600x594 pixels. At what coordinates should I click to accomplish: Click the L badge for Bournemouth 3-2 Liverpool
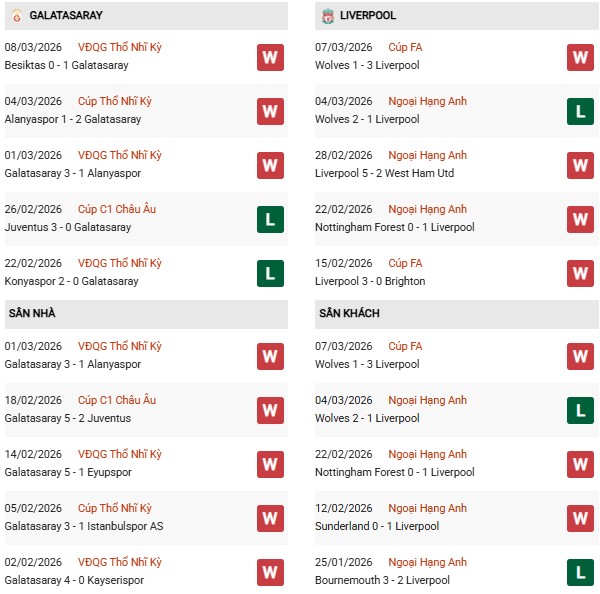[x=580, y=572]
